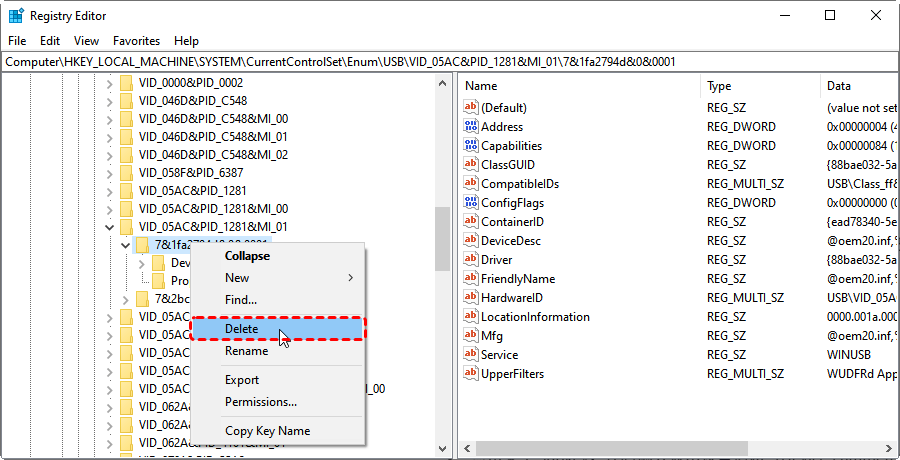Viewport: 900px width, 460px height.
Task: Click folder icon for VID_058F&PID_6387
Action: 127,173
